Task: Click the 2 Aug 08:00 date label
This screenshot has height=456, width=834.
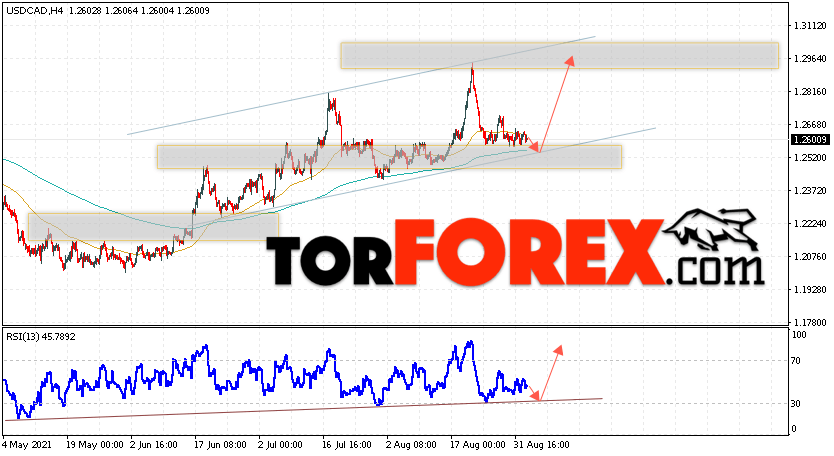Action: click(x=411, y=444)
